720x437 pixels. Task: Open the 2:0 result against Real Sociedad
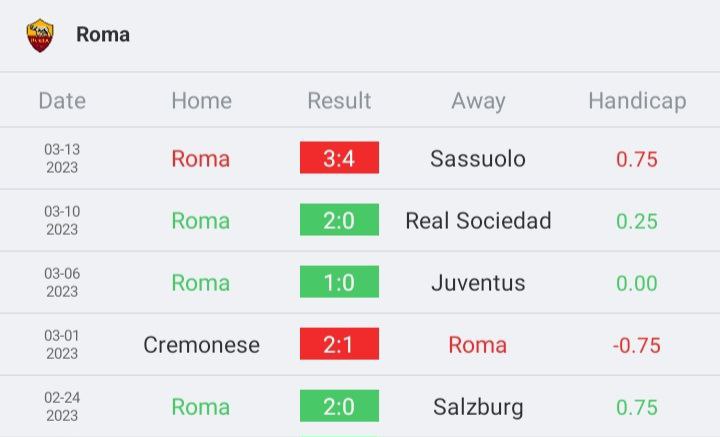(339, 220)
